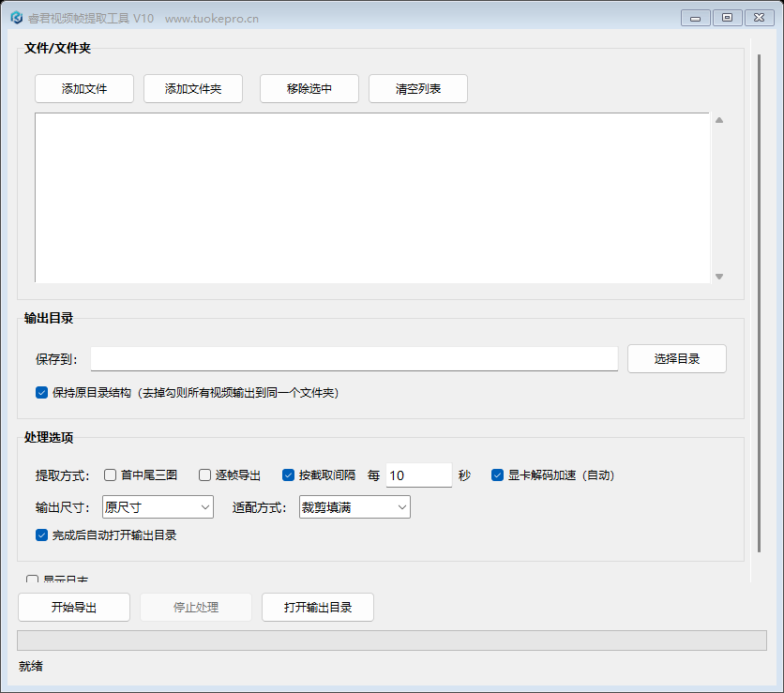
Task: Minimize the window
Action: point(696,18)
